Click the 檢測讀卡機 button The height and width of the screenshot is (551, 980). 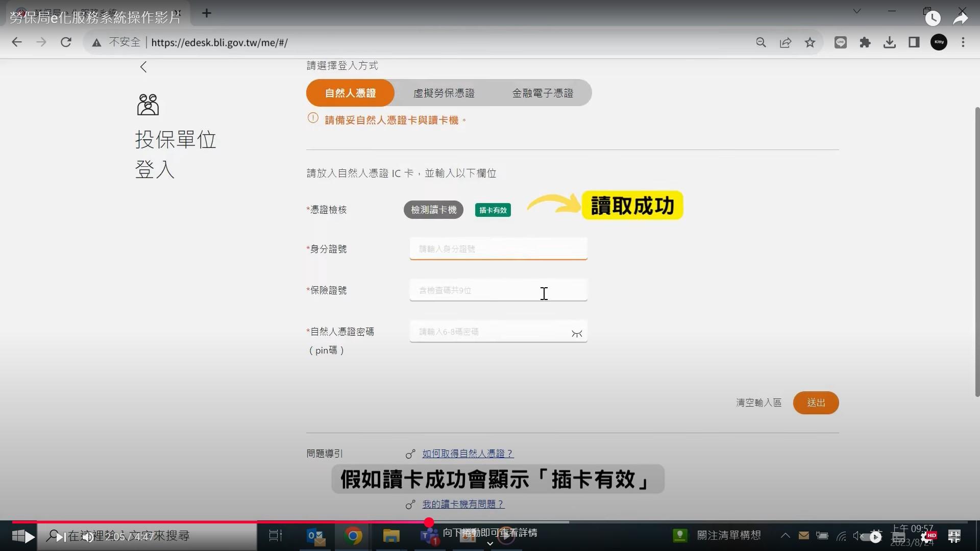pyautogui.click(x=433, y=210)
